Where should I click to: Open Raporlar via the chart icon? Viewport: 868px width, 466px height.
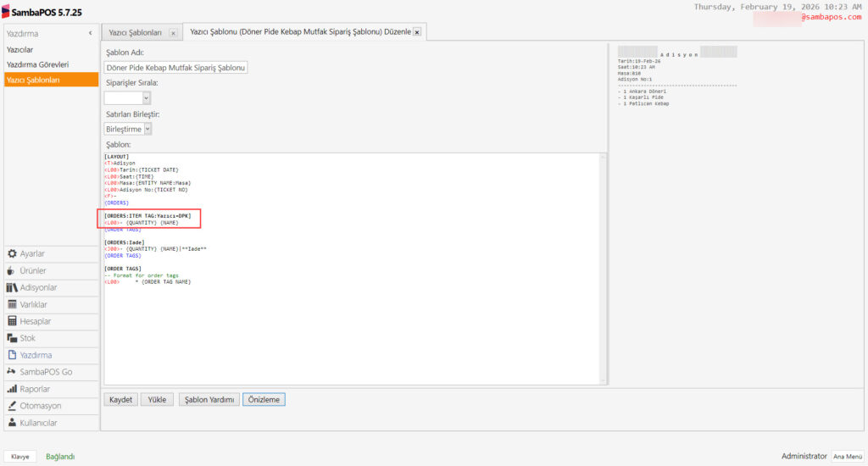pos(12,389)
